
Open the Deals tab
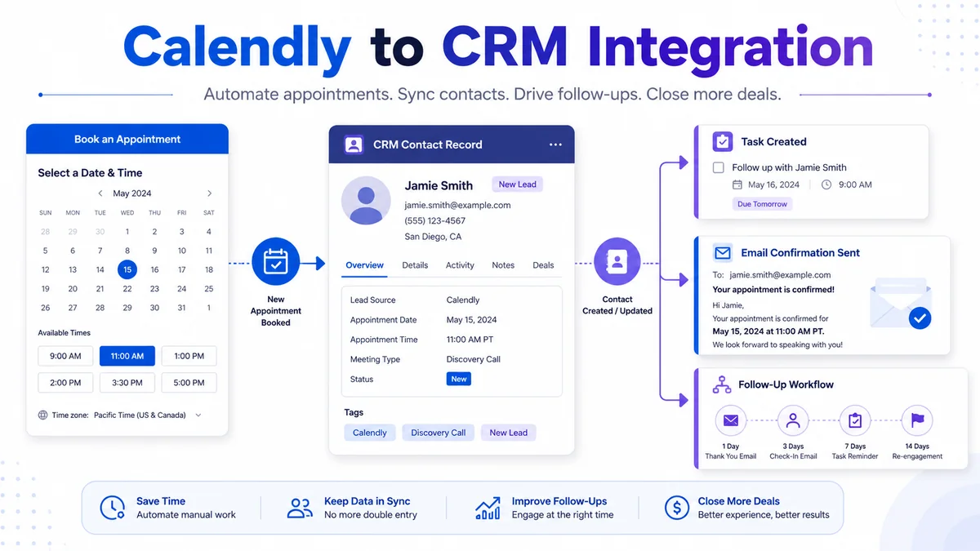(543, 265)
